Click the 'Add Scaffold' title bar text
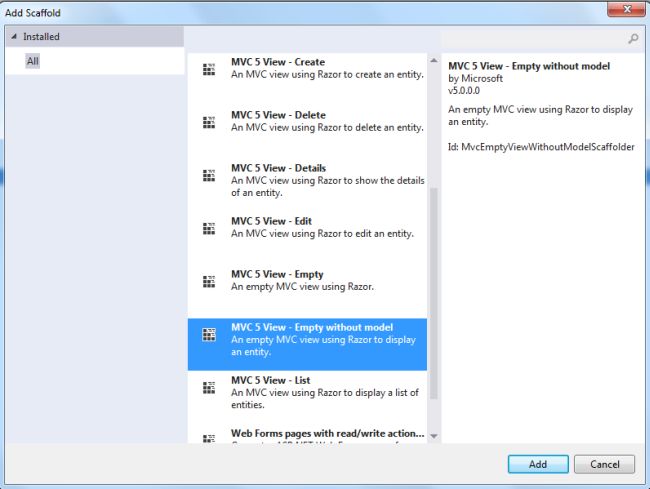Image resolution: width=650 pixels, height=489 pixels. pyautogui.click(x=33, y=13)
